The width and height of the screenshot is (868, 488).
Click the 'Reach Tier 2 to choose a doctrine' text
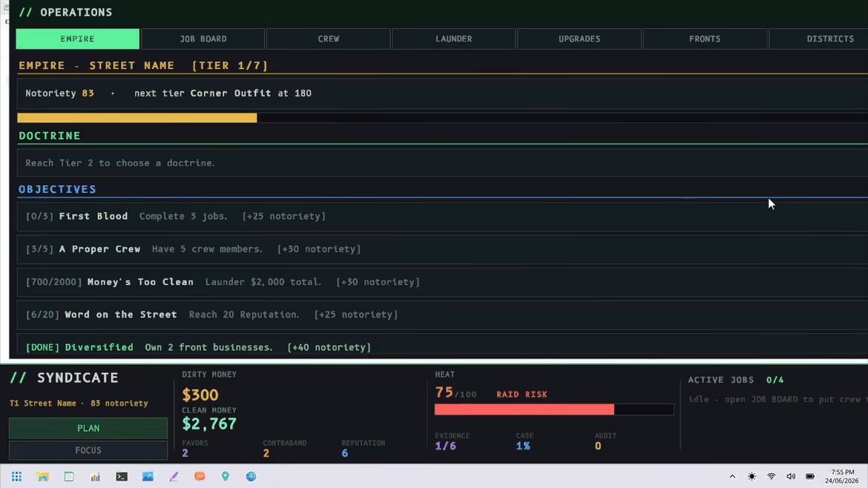coord(120,163)
